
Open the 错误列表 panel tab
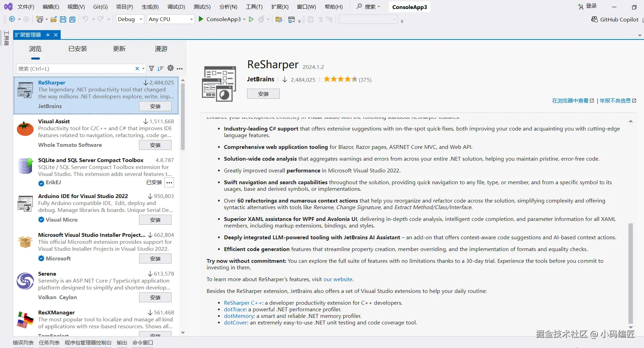pos(23,342)
